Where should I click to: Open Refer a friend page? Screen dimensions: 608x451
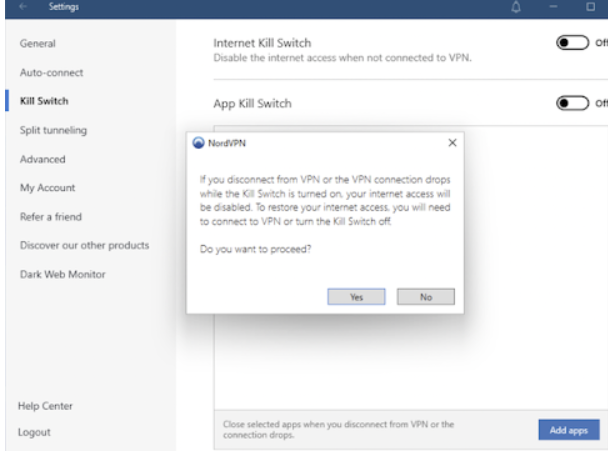[51, 216]
